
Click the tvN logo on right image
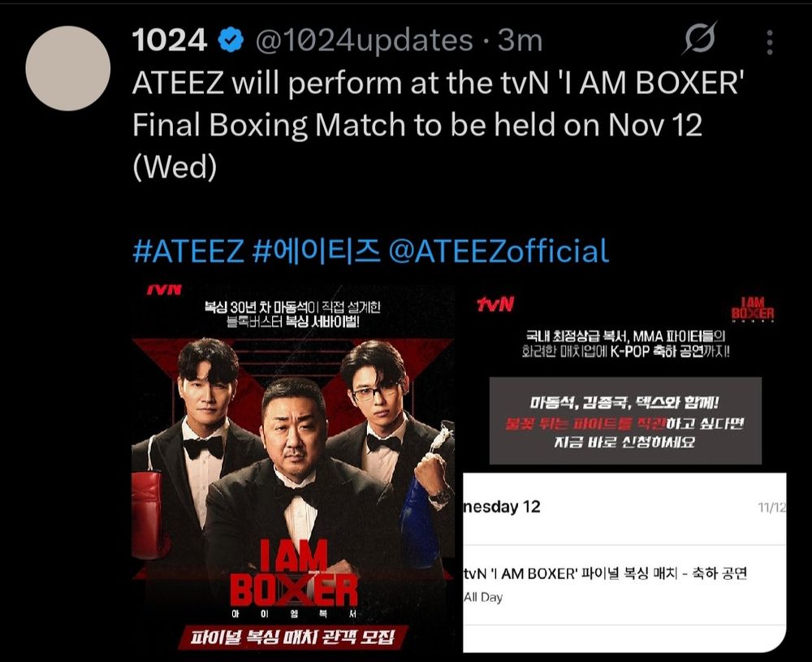pos(495,304)
